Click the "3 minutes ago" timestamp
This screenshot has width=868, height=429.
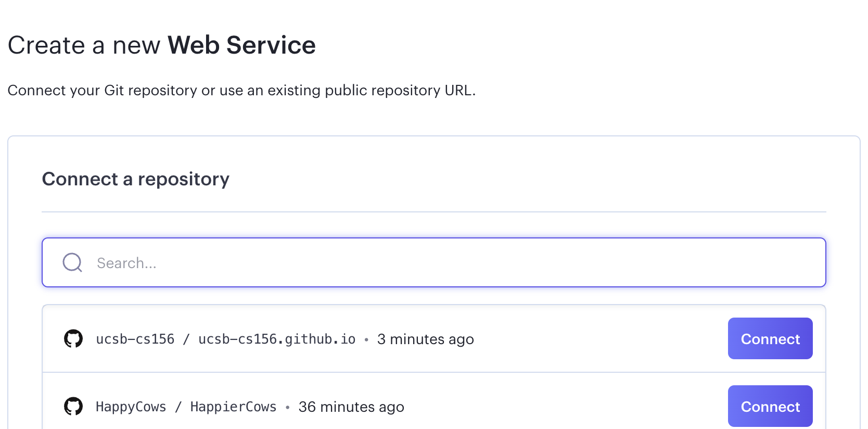click(426, 339)
